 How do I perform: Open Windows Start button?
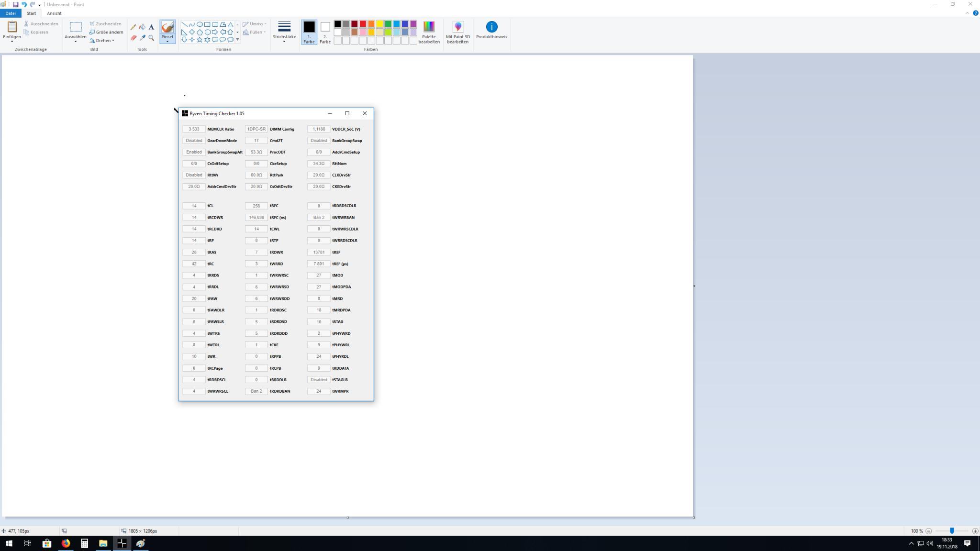pyautogui.click(x=9, y=543)
